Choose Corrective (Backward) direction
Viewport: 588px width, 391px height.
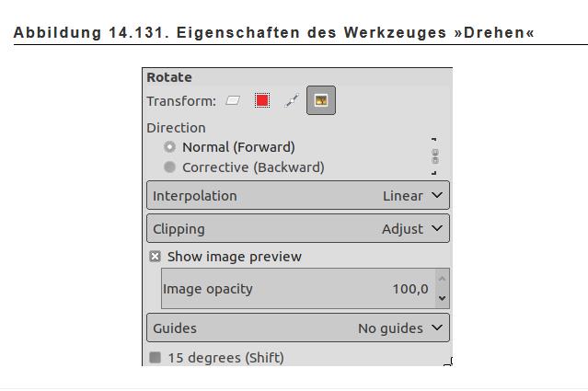(169, 167)
